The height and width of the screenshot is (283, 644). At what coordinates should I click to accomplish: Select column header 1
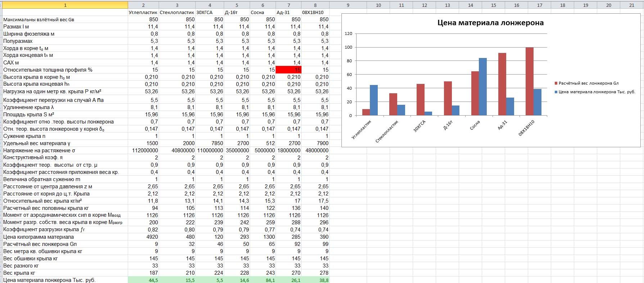[x=65, y=5]
